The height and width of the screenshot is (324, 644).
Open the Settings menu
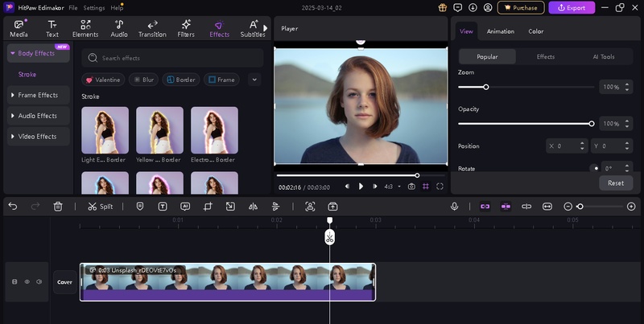[94, 7]
